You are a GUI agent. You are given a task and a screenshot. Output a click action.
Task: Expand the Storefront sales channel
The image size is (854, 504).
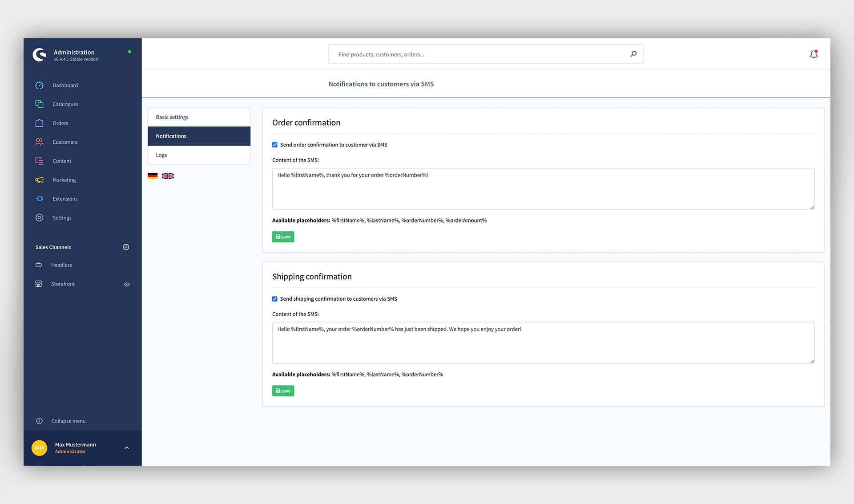tap(126, 284)
